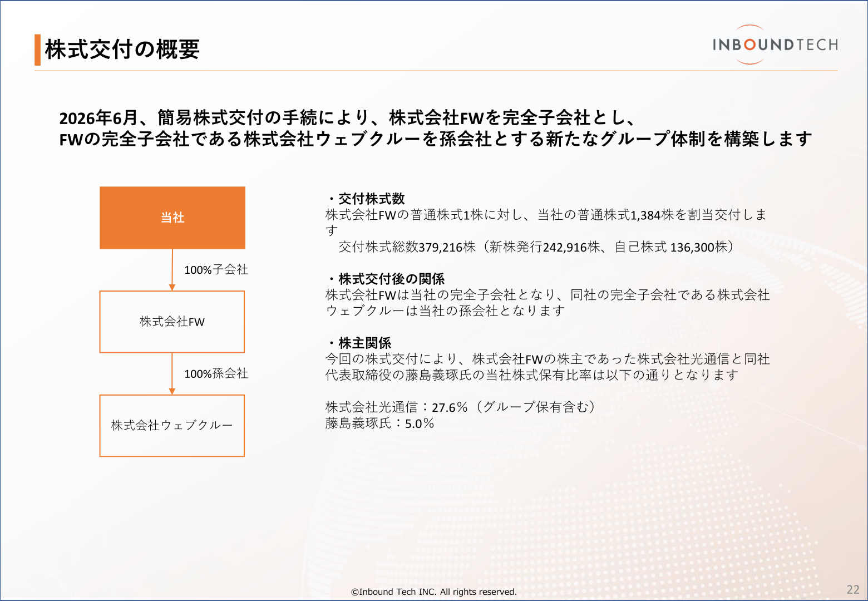Click the arrow between 当社 and 株式会社FW

172,270
